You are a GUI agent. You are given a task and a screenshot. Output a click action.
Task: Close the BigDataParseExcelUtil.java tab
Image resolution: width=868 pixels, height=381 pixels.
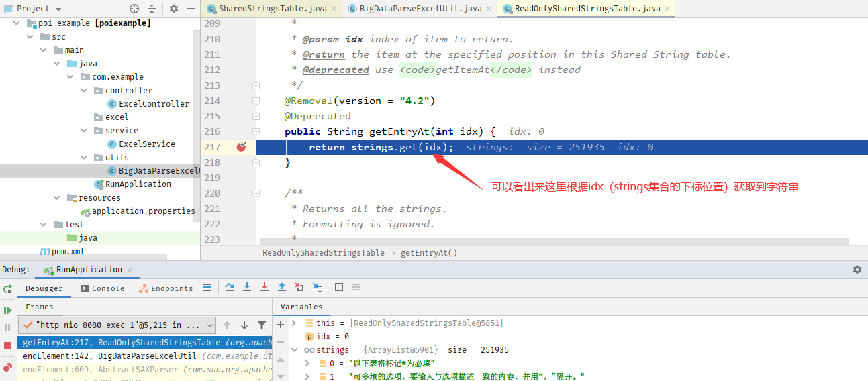[x=489, y=9]
